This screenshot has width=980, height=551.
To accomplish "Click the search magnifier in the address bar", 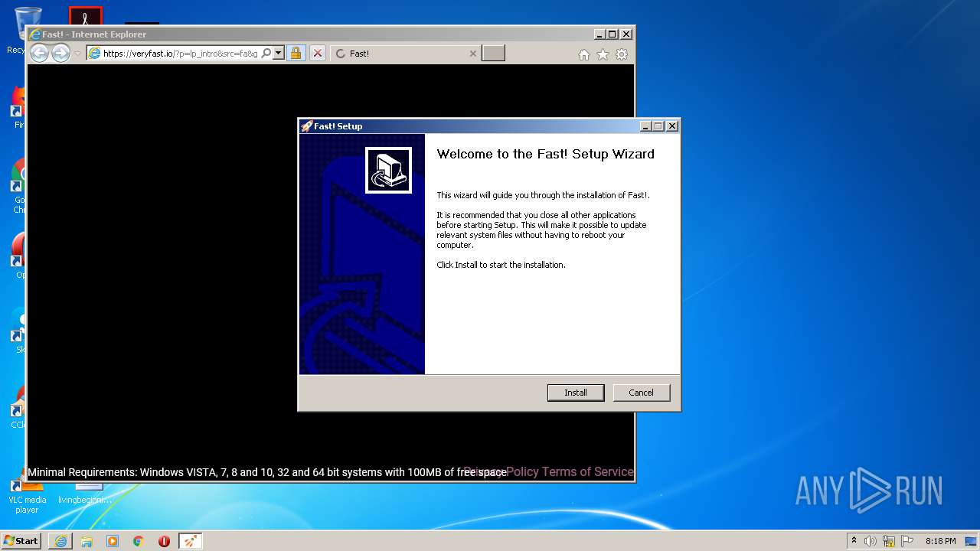I will point(266,54).
